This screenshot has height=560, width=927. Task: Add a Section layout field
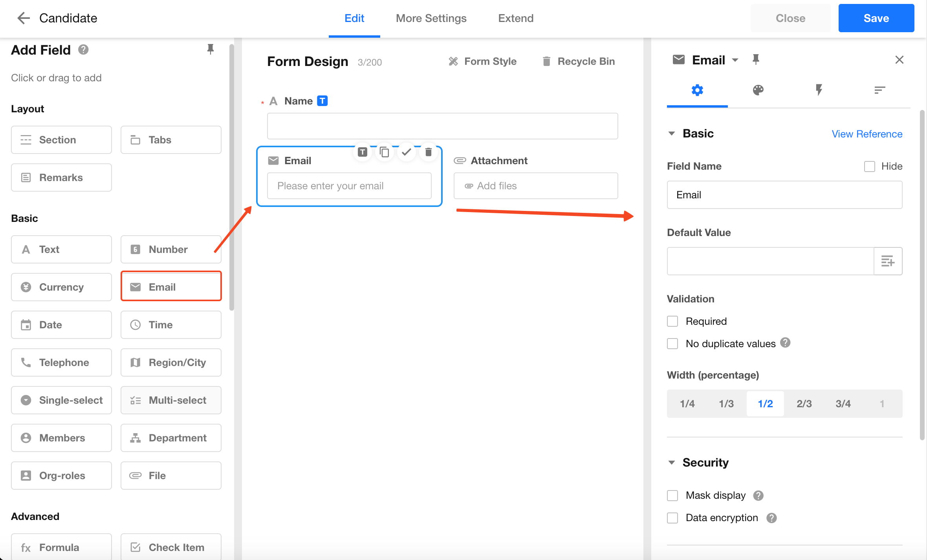coord(61,140)
